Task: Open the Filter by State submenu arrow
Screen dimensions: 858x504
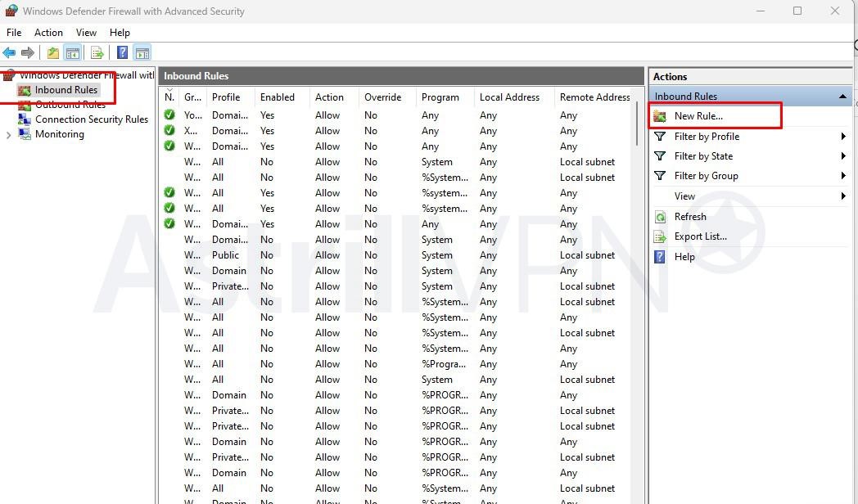Action: tap(842, 156)
